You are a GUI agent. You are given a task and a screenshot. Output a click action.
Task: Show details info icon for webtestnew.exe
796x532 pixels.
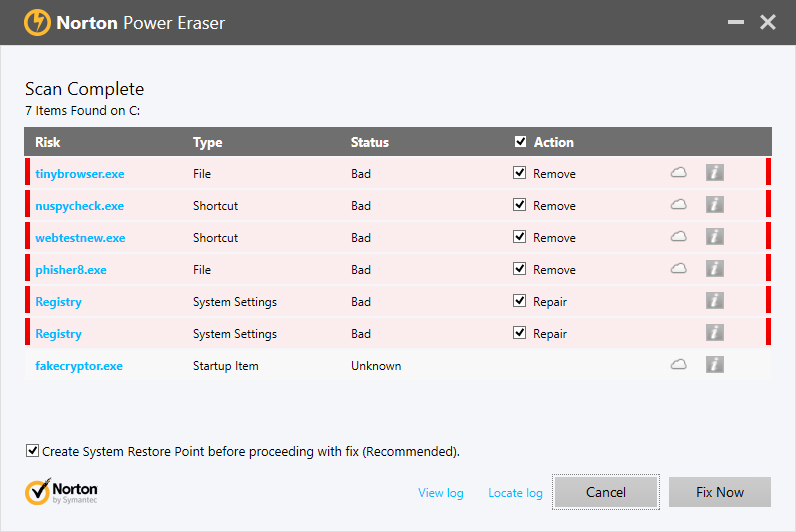pyautogui.click(x=715, y=237)
